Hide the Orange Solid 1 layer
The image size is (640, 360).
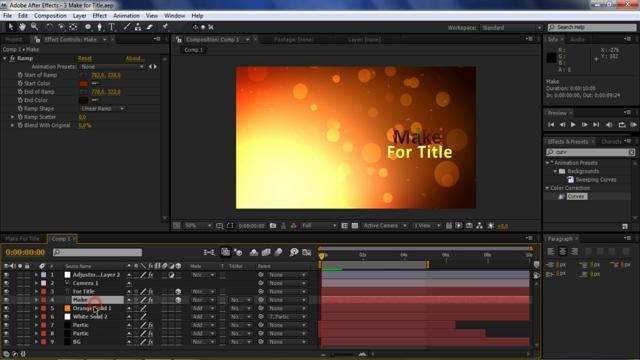pos(6,309)
